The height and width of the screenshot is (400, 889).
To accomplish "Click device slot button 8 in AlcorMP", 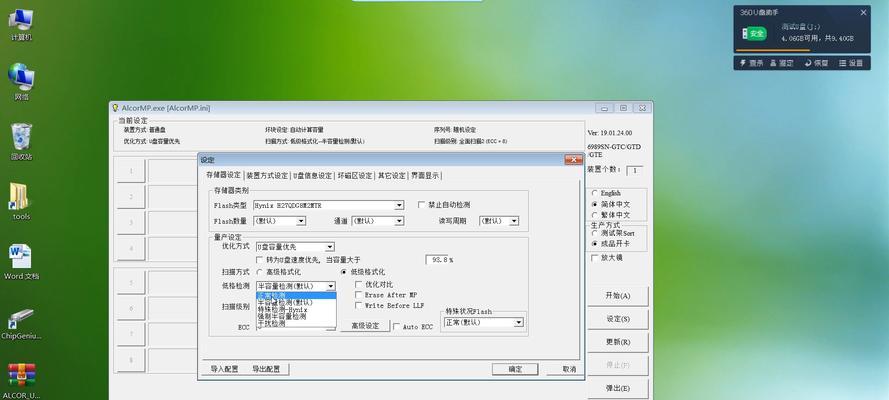I will 130,360.
